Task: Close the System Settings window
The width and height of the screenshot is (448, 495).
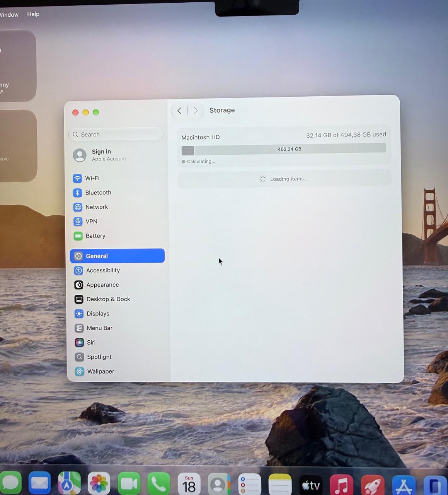Action: pos(75,112)
